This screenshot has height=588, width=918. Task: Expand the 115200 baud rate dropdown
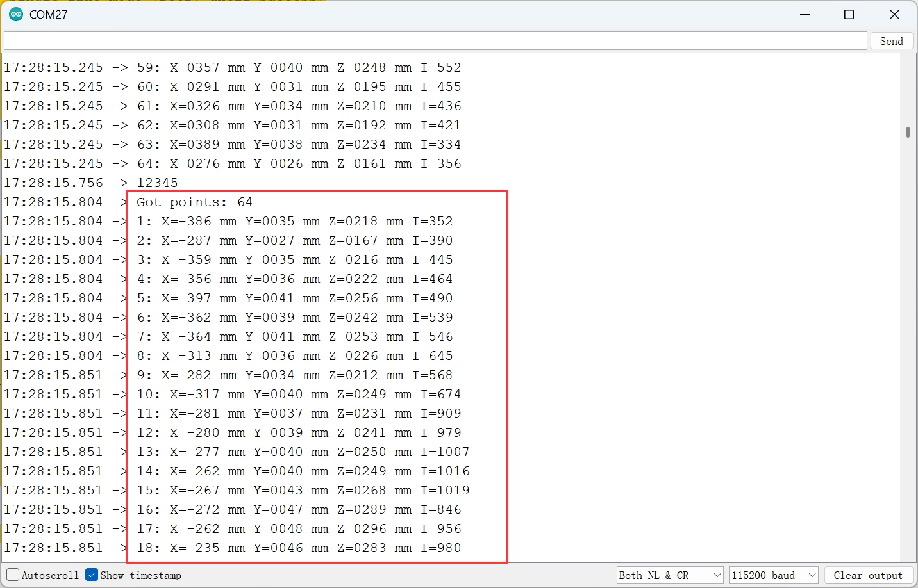tap(773, 575)
